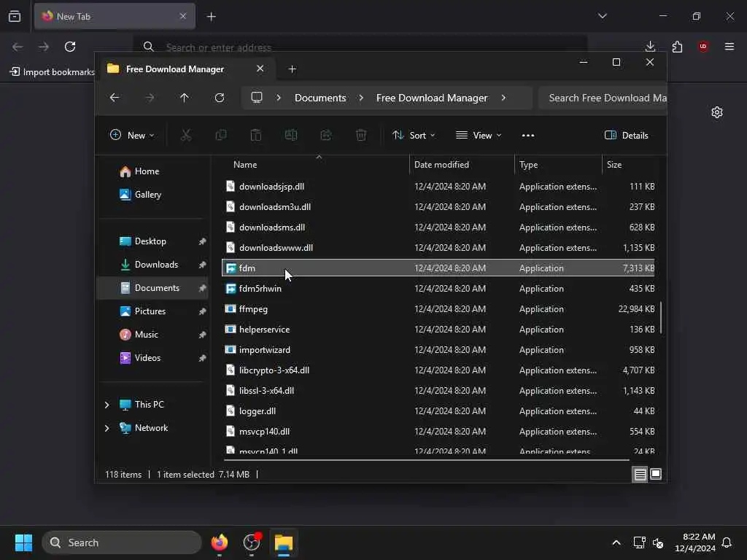The image size is (747, 560).
Task: Expand chevron after Free Download Manager breadcrumb
Action: click(x=503, y=98)
